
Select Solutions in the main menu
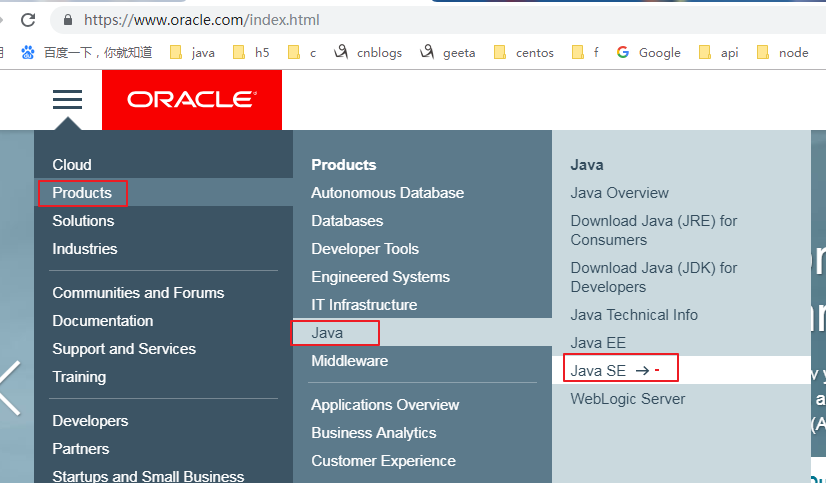tap(83, 221)
